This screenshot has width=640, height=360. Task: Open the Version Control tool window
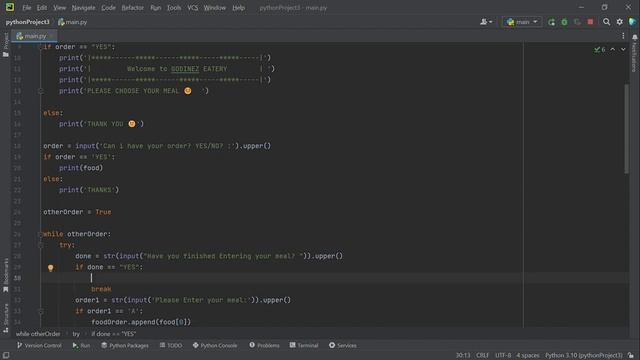click(39, 345)
